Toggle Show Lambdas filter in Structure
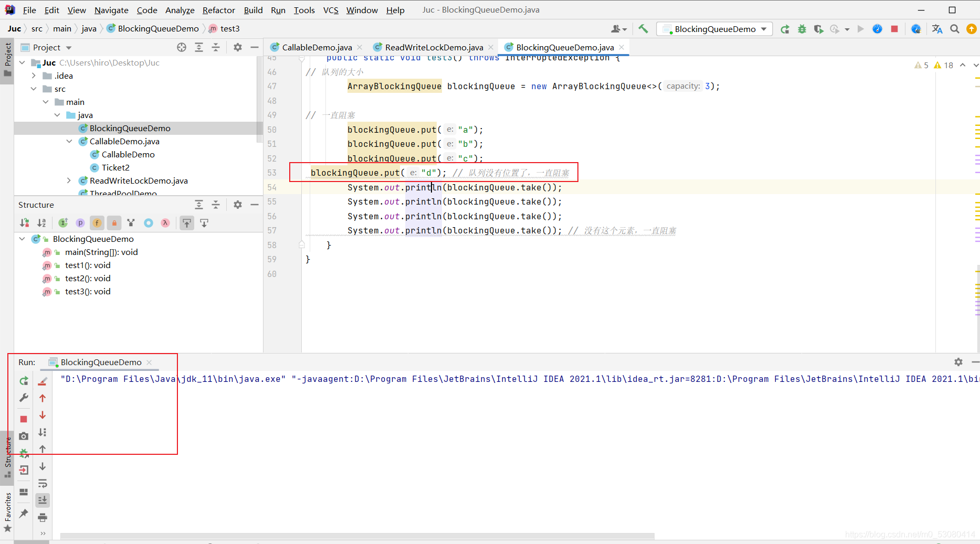980x544 pixels. coord(165,223)
